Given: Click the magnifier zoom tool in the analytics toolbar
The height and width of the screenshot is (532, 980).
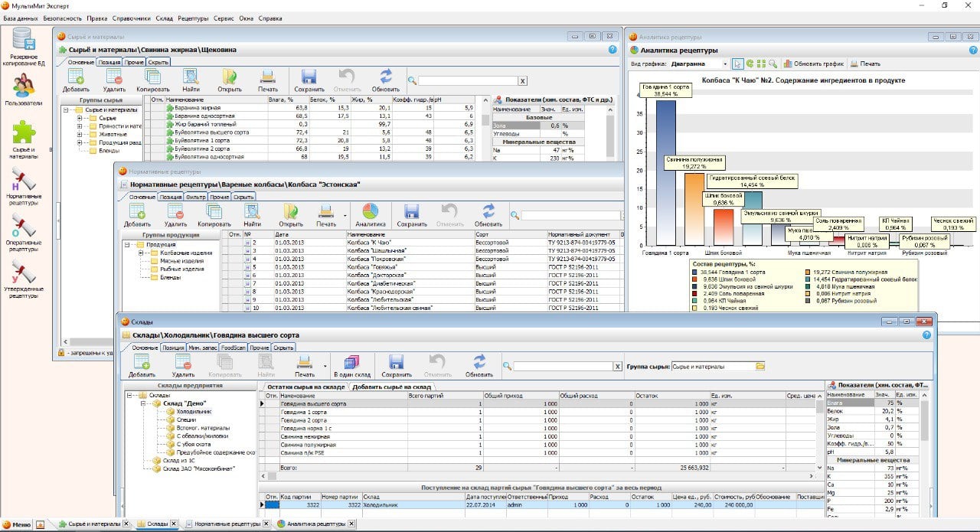Looking at the screenshot, I should click(773, 64).
